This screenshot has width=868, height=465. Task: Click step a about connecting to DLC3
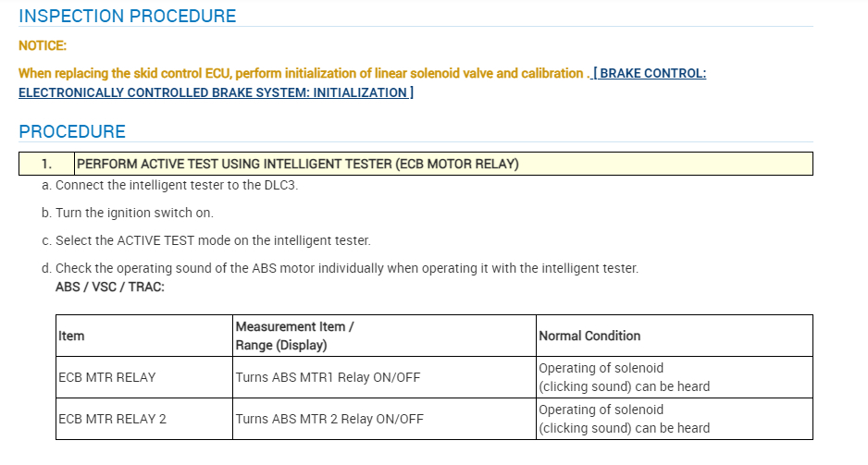(x=176, y=185)
